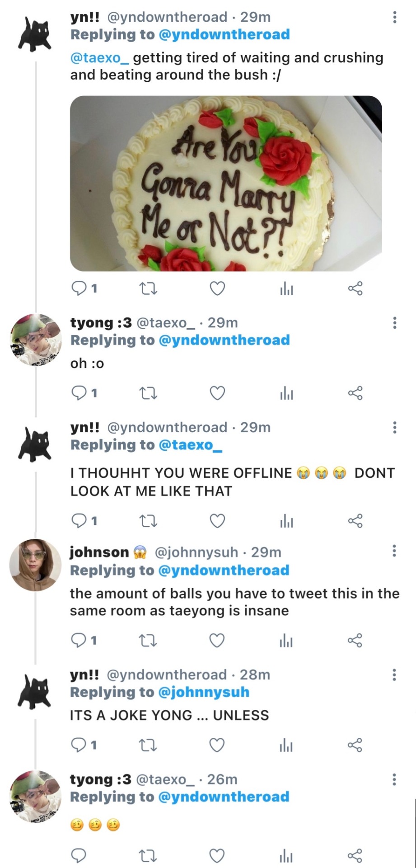
Task: Open the @taexo_ mention in cake tweet
Action: [x=100, y=58]
